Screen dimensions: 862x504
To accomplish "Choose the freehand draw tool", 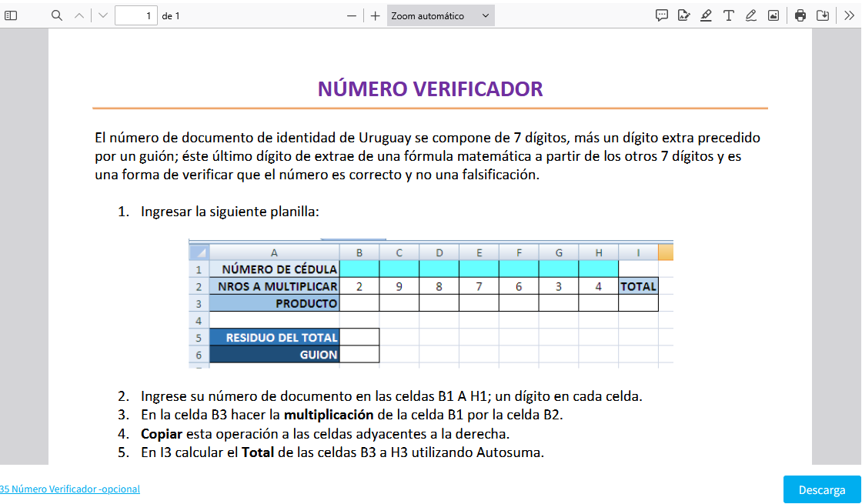I will pyautogui.click(x=750, y=15).
